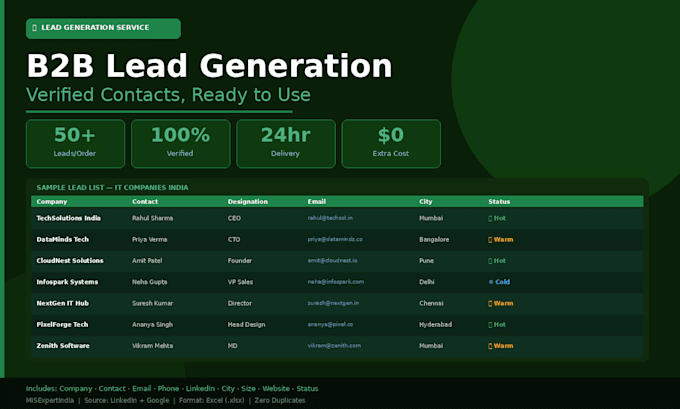Screen dimensions: 680x409
Task: Click the Hot status for CloudNest Solutions
Action: [x=497, y=261]
